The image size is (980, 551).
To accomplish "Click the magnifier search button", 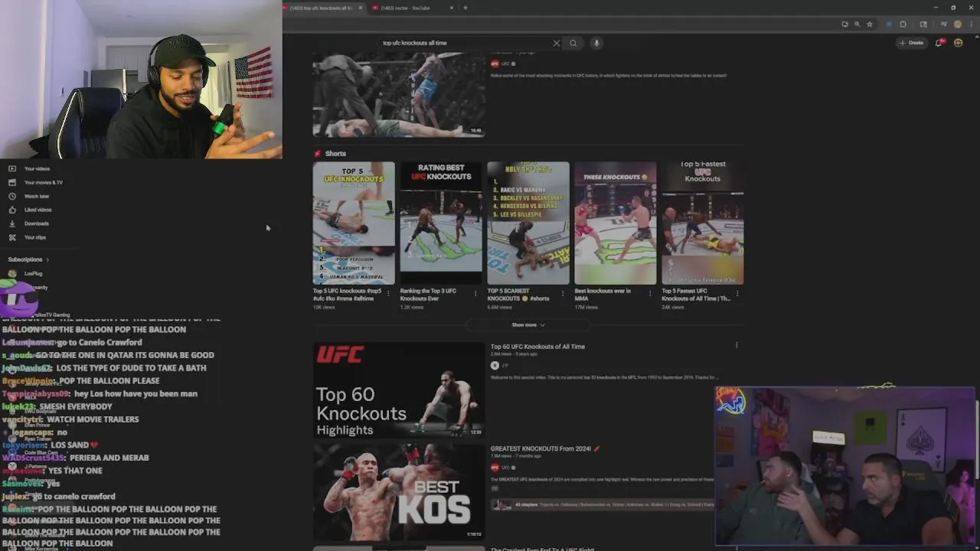I will [573, 43].
